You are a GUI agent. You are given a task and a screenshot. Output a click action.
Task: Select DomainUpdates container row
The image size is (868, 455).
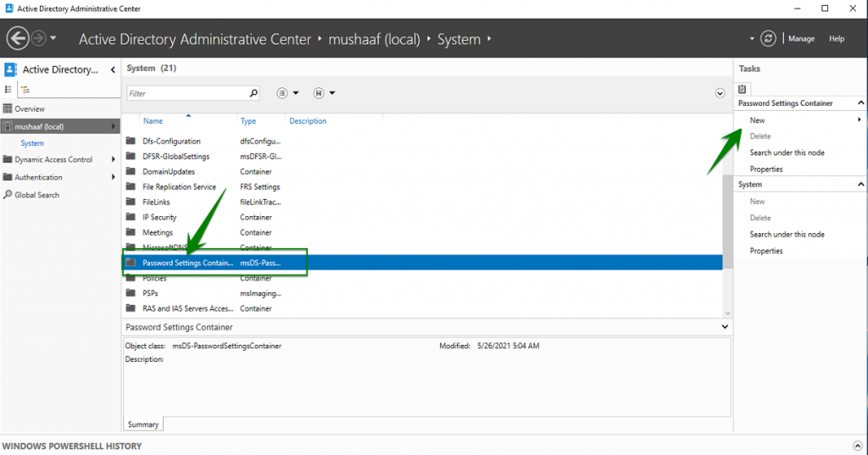click(422, 172)
